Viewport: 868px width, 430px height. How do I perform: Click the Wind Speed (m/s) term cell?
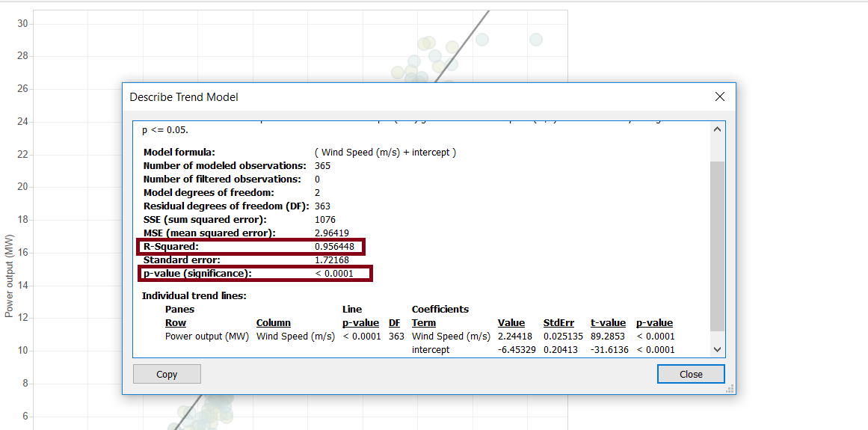451,337
